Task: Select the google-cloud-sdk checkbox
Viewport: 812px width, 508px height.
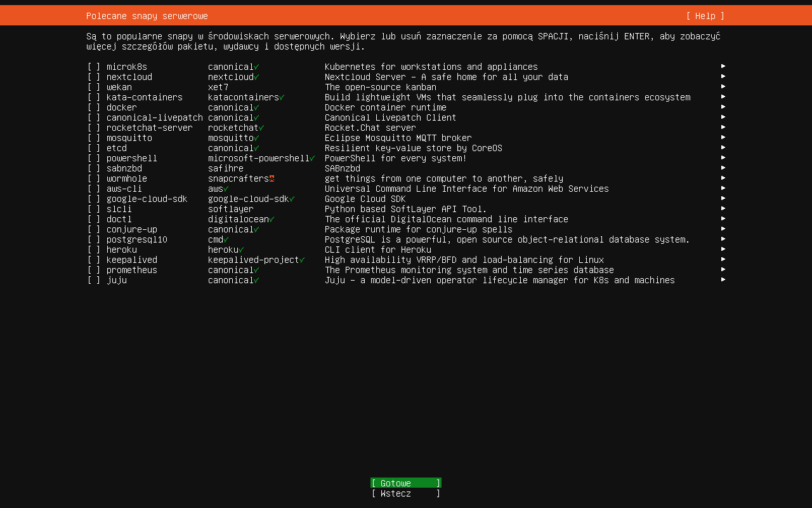Action: [x=94, y=199]
